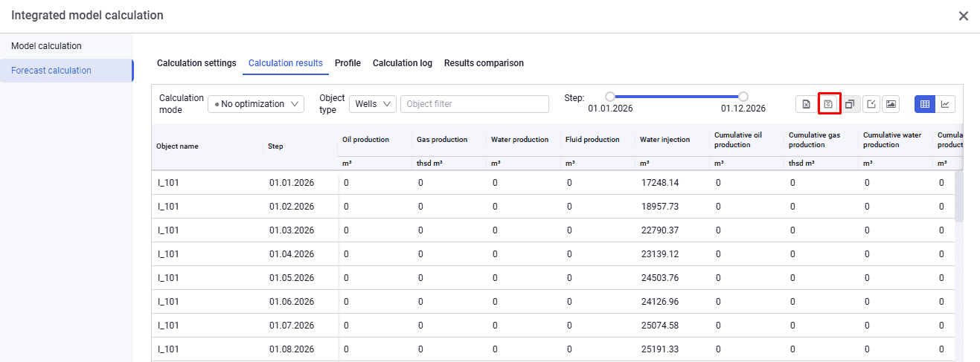
Task: Click the step cell 01.05.2026
Action: (x=292, y=278)
